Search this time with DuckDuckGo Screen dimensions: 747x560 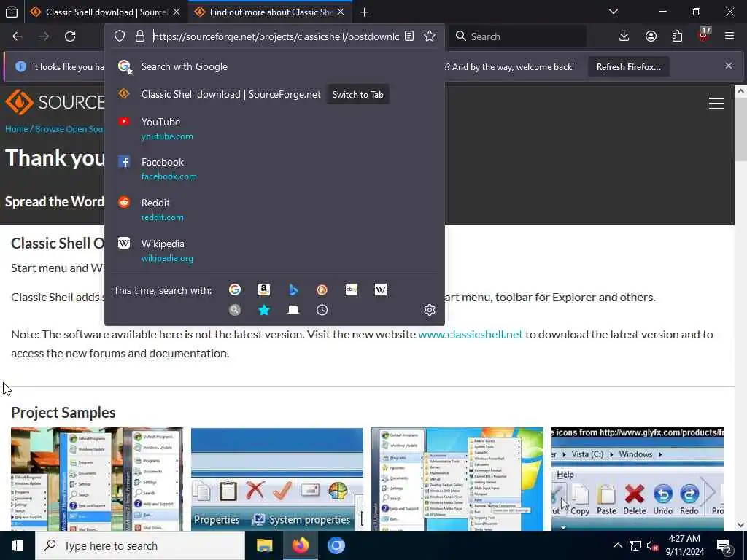coord(322,289)
